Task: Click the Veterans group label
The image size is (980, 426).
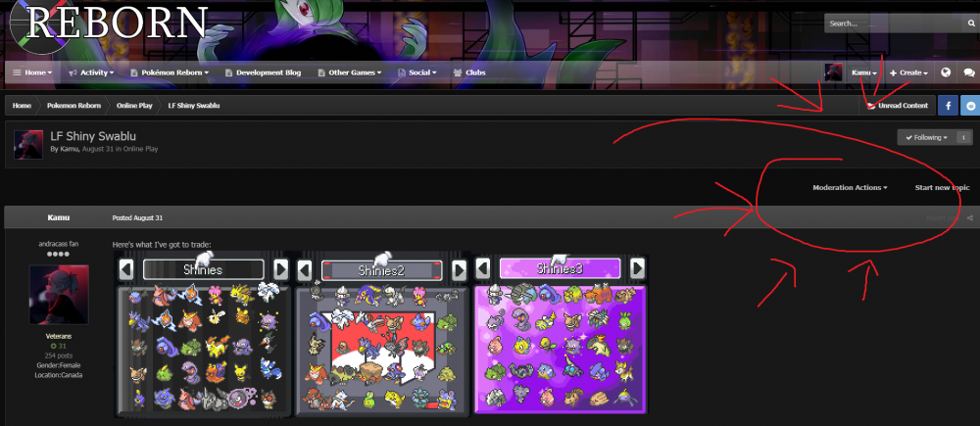Action: 59,336
